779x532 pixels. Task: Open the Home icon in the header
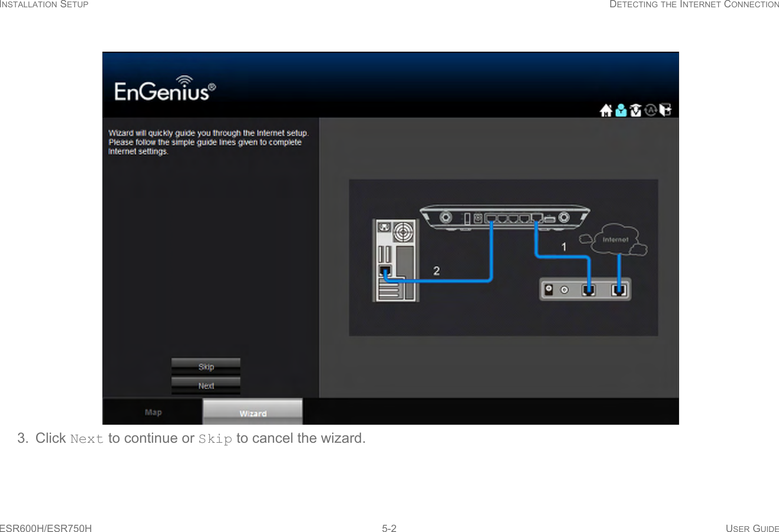tap(606, 111)
